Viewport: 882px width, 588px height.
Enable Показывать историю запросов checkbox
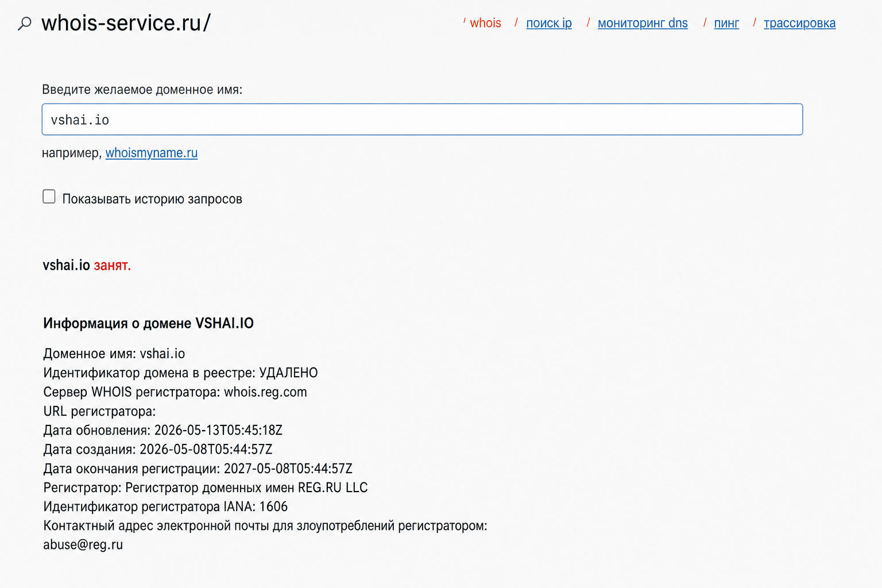tap(49, 197)
